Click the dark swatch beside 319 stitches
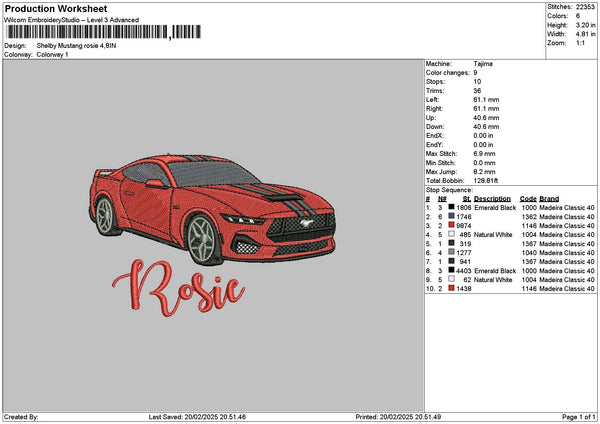The height and width of the screenshot is (424, 600). [x=452, y=243]
